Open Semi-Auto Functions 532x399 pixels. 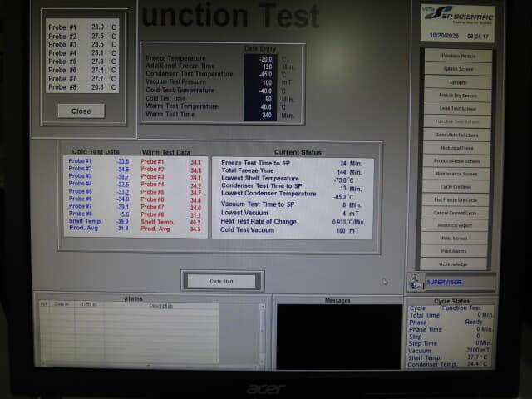click(x=457, y=135)
